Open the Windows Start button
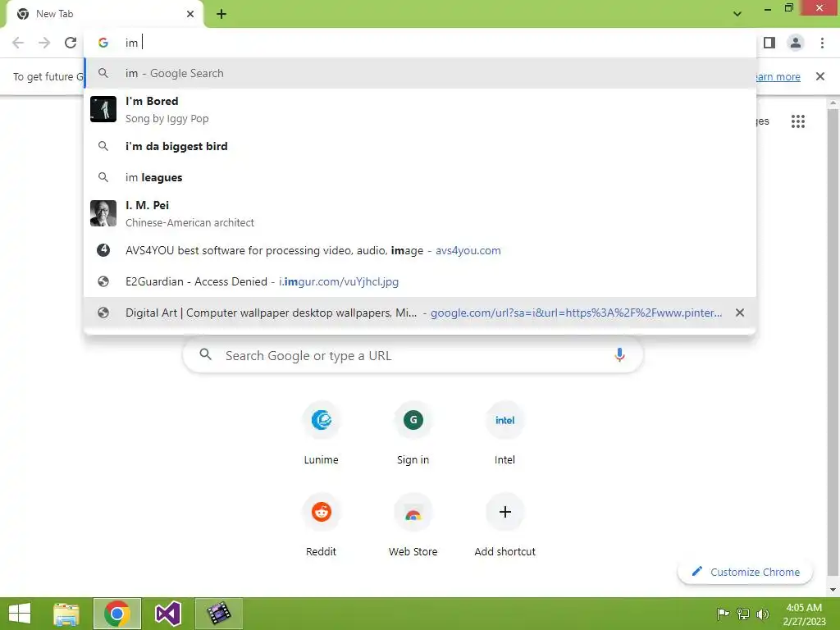The height and width of the screenshot is (630, 840). point(20,614)
